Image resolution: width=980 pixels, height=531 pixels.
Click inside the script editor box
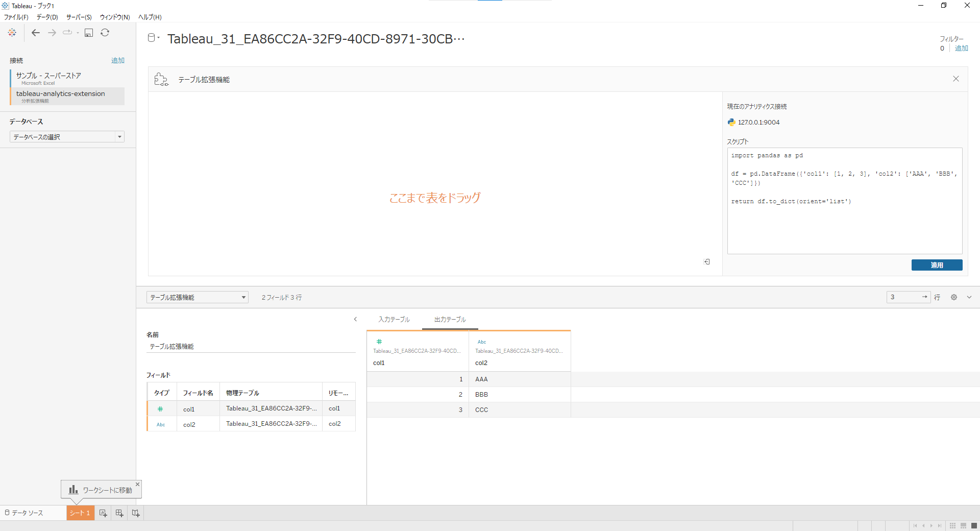coord(845,201)
